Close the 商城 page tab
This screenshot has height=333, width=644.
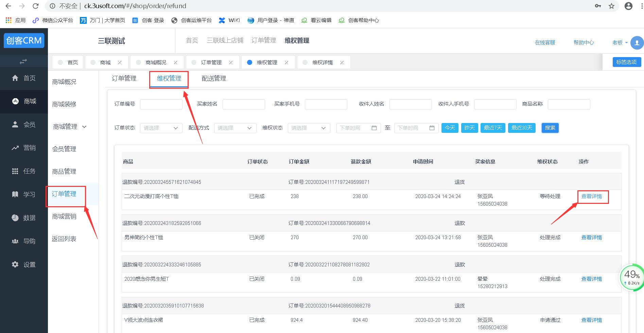pyautogui.click(x=120, y=63)
